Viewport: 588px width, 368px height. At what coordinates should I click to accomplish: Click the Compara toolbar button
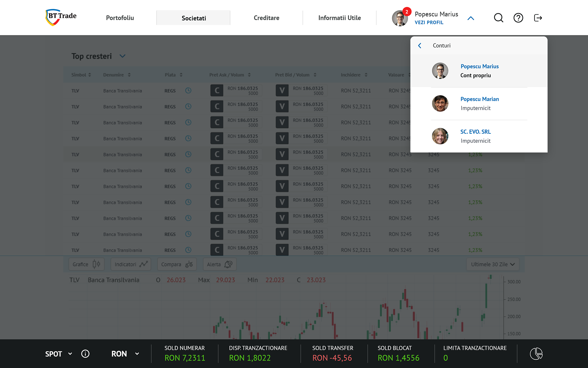177,264
